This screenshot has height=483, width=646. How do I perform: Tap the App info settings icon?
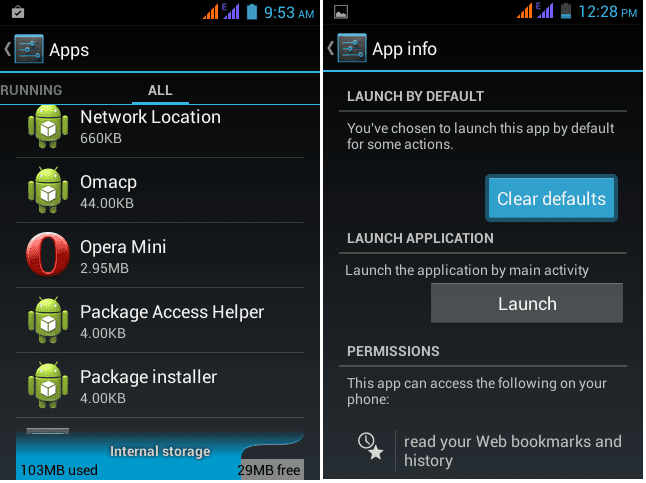tap(352, 48)
